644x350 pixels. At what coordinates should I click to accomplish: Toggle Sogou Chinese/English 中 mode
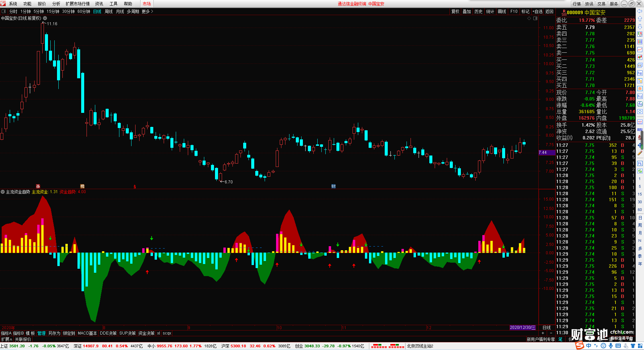pyautogui.click(x=589, y=346)
